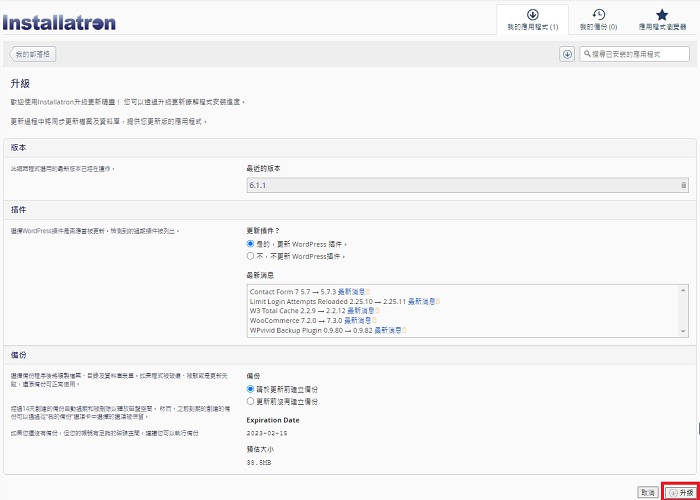Select 是的, 更新 WordPress 插件 radio
Screen dimensions: 700x500
coord(250,244)
